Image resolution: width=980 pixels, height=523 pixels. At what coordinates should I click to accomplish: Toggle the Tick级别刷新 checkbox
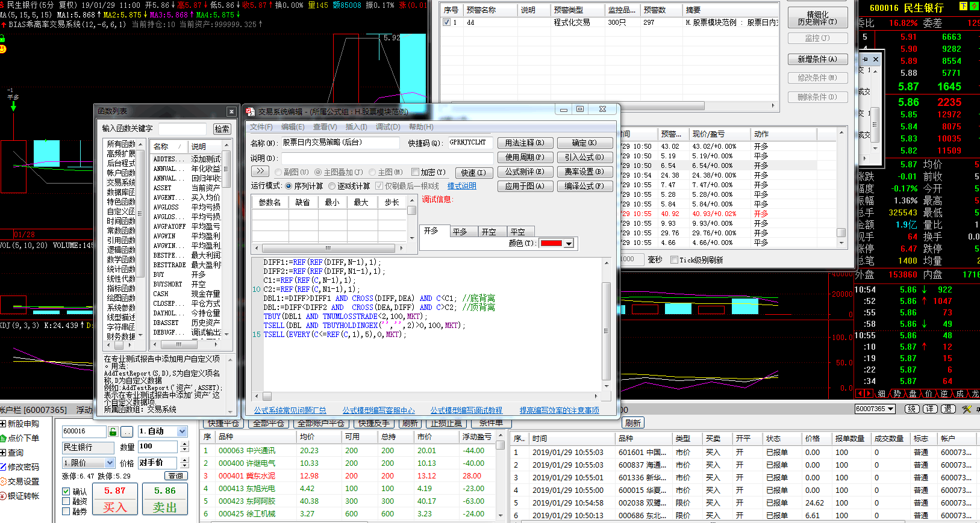(674, 260)
